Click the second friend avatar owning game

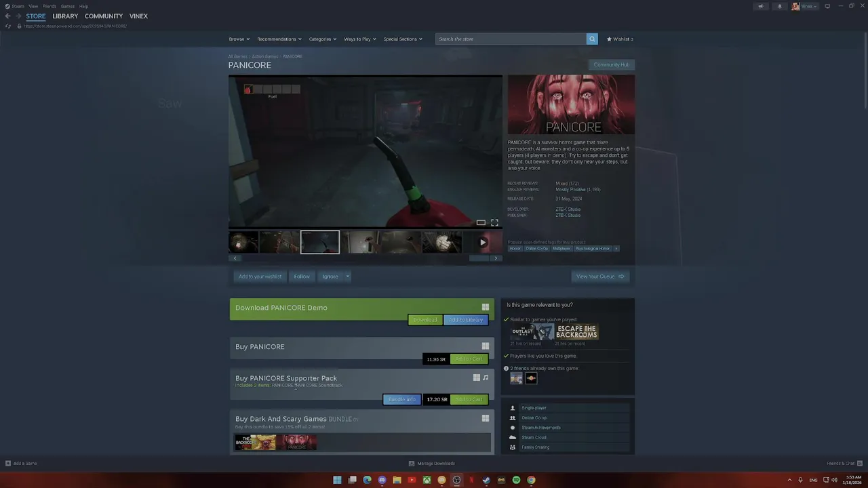coord(531,379)
